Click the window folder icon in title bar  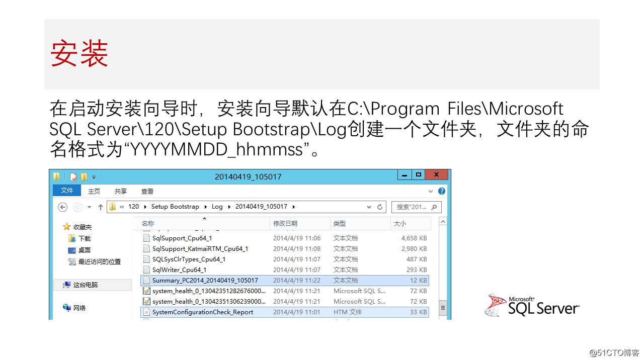[56, 176]
